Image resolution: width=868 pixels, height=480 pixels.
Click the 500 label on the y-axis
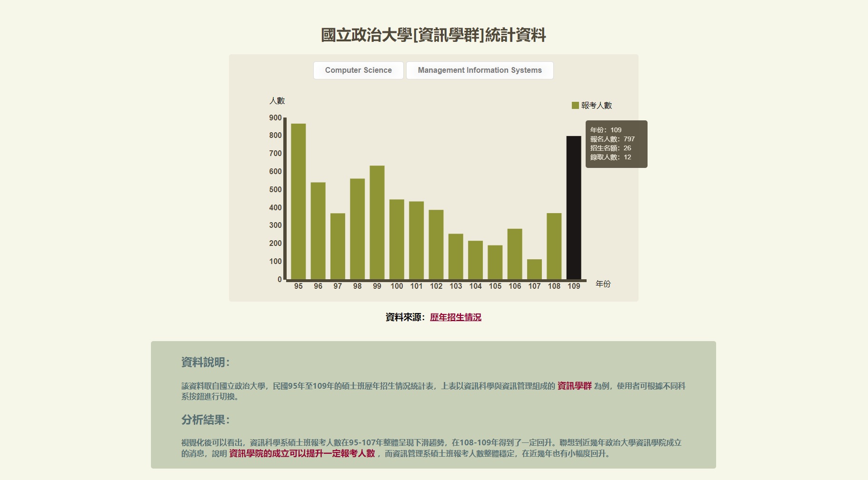click(x=275, y=189)
